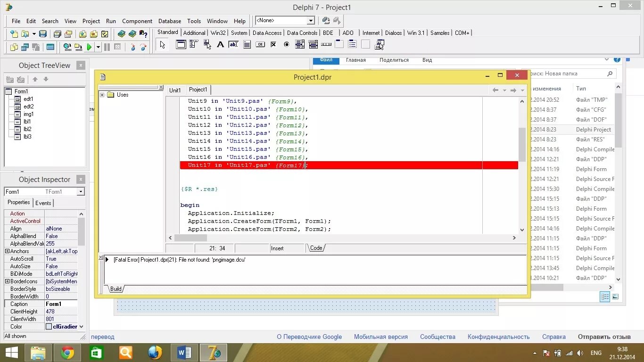
Task: Click the 'Конфиденциальность' link
Action: click(499, 337)
